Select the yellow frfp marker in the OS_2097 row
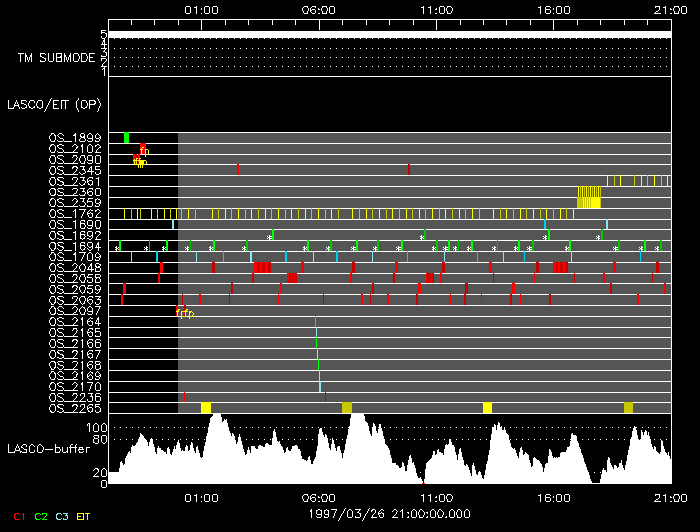This screenshot has height=532, width=700. coord(184,313)
